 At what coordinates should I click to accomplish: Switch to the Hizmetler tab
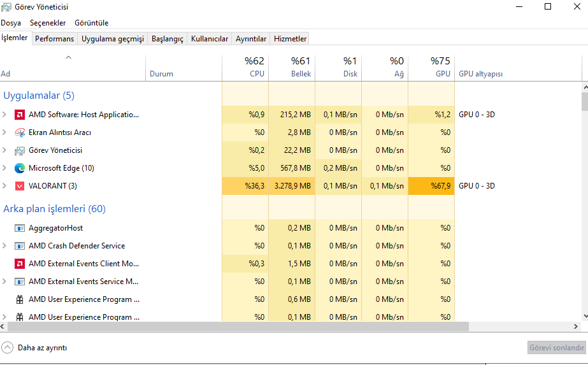pos(290,39)
